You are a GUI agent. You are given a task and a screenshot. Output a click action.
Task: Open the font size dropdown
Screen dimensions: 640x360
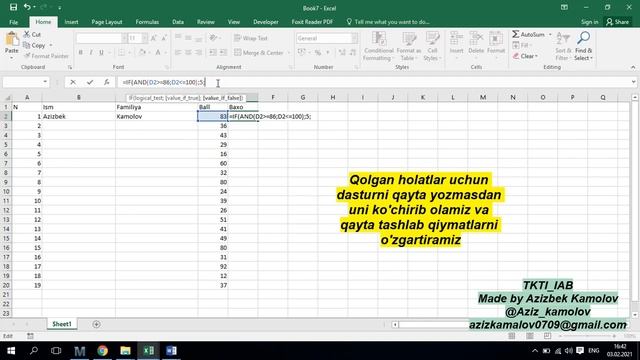144,38
